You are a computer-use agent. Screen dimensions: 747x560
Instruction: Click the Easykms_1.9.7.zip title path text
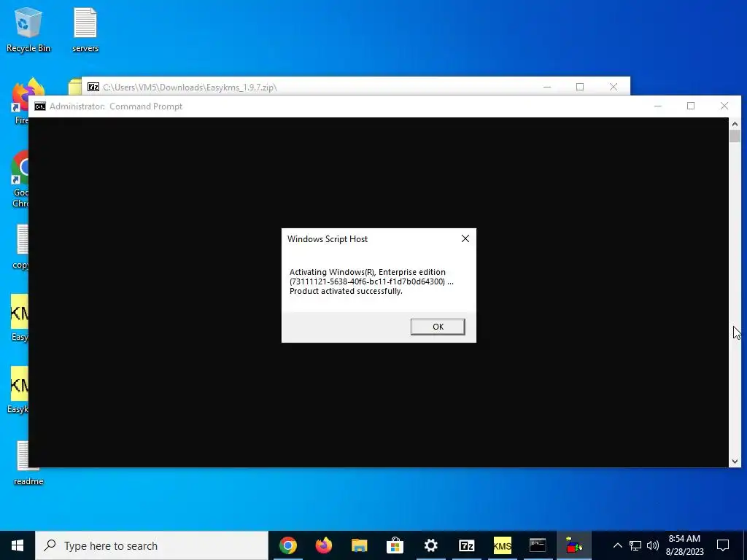190,87
